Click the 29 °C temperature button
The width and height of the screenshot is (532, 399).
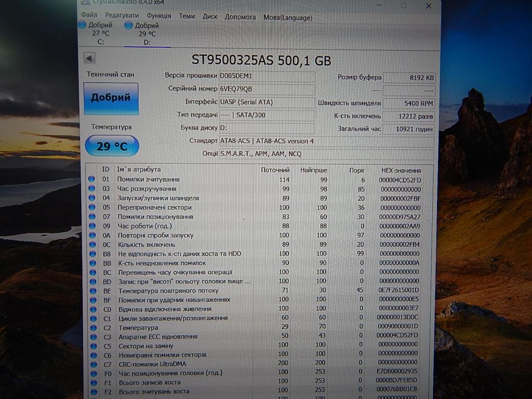(x=112, y=146)
